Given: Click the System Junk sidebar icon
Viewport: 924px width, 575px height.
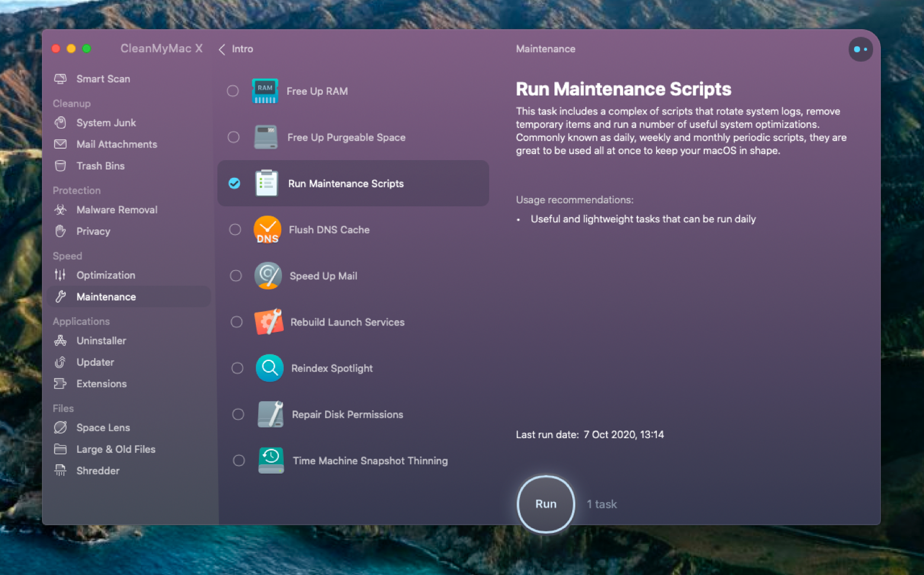Looking at the screenshot, I should click(60, 123).
